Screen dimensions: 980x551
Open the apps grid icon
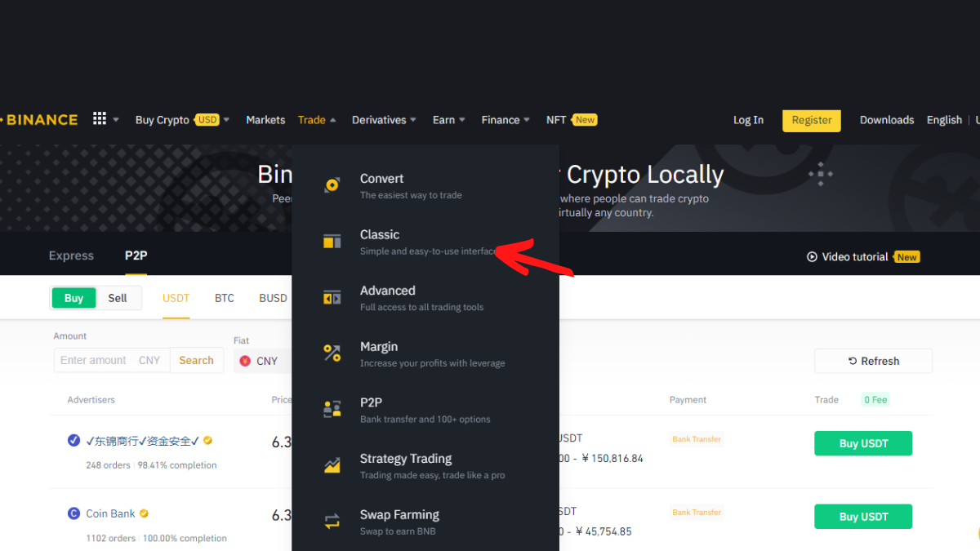(x=100, y=119)
